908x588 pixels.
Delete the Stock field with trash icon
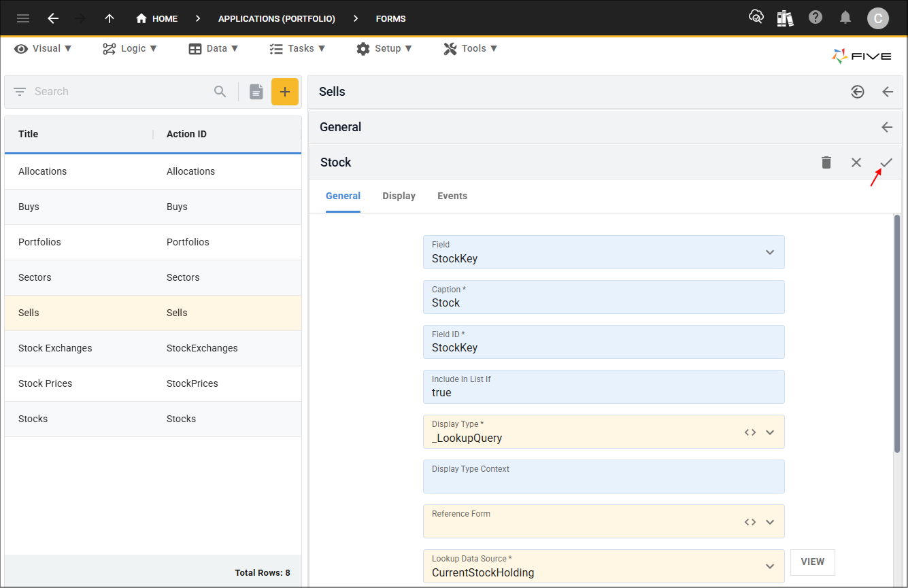pyautogui.click(x=826, y=162)
